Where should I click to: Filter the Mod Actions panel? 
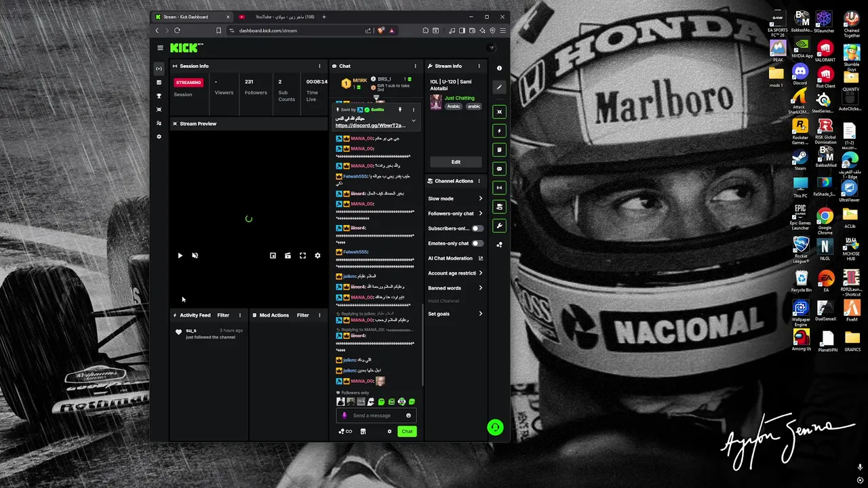[303, 315]
